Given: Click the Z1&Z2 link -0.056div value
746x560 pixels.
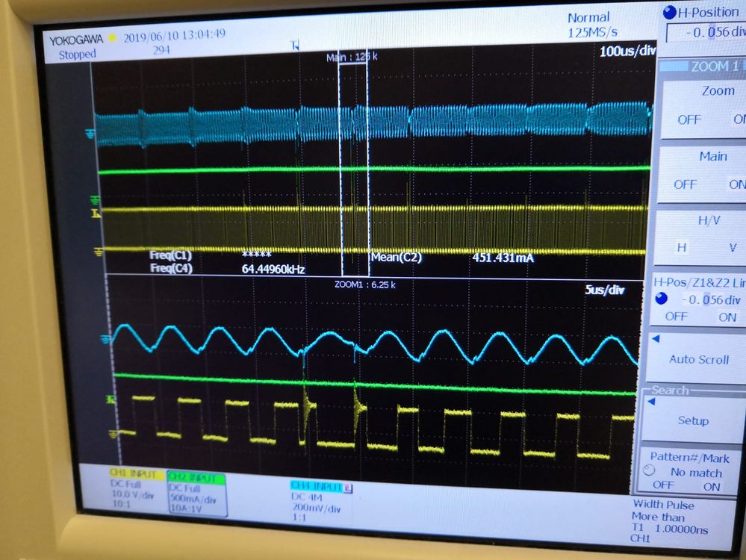Looking at the screenshot, I should (711, 299).
